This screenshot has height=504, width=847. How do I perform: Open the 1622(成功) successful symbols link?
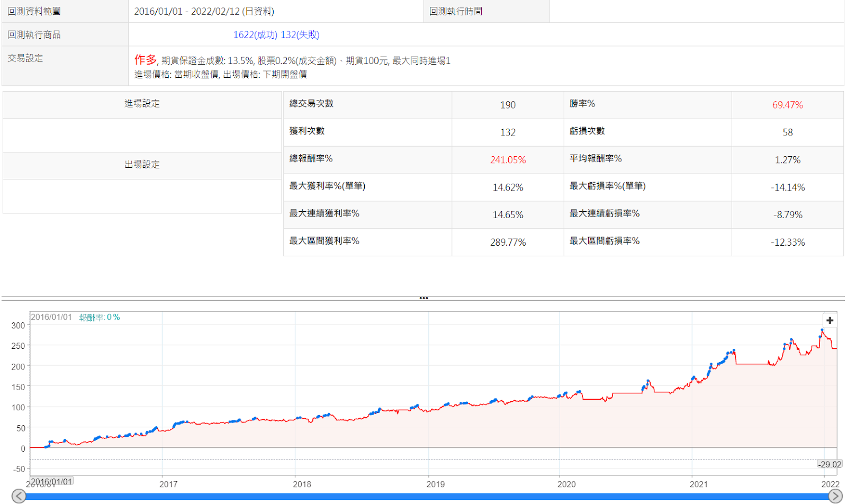255,34
